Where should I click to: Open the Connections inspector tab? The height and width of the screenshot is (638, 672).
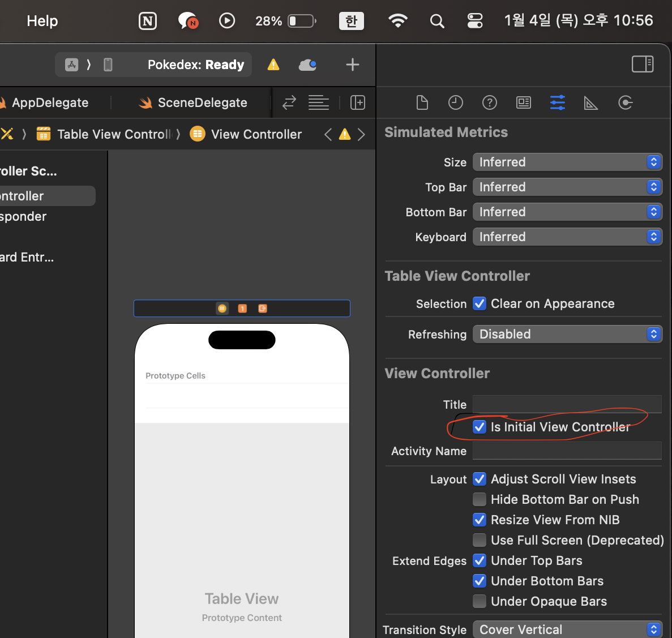(x=625, y=103)
